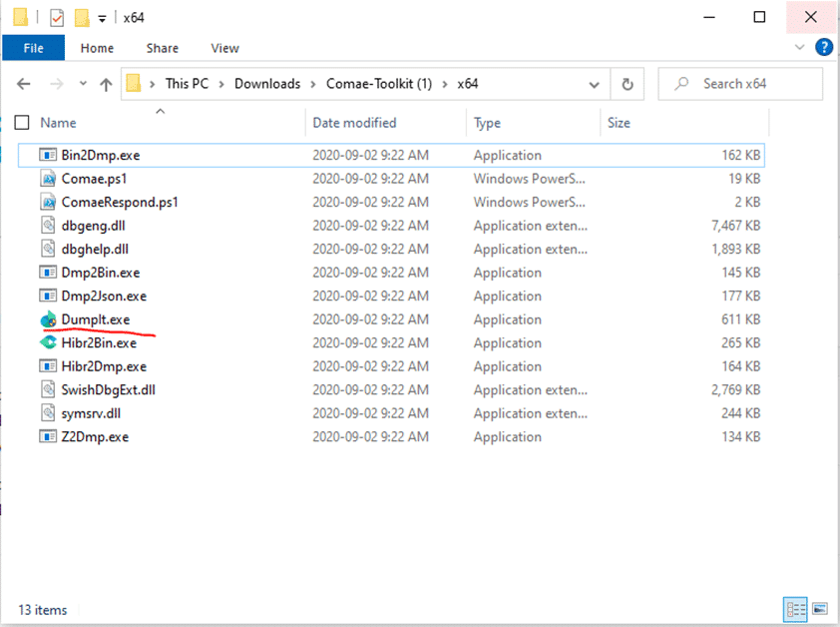The width and height of the screenshot is (840, 627).
Task: Click the dbghelp.dll file icon
Action: tap(48, 249)
